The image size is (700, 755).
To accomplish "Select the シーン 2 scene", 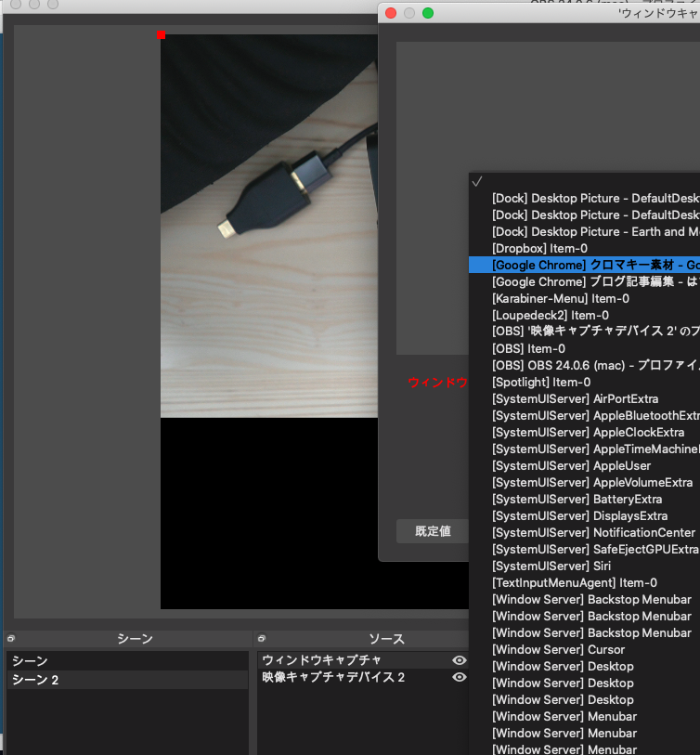I will pyautogui.click(x=127, y=680).
